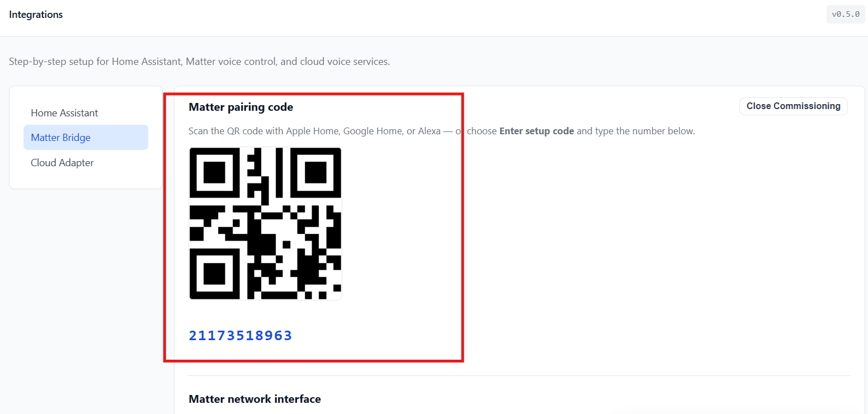Click the top-left finder square of QR code

pyautogui.click(x=214, y=172)
